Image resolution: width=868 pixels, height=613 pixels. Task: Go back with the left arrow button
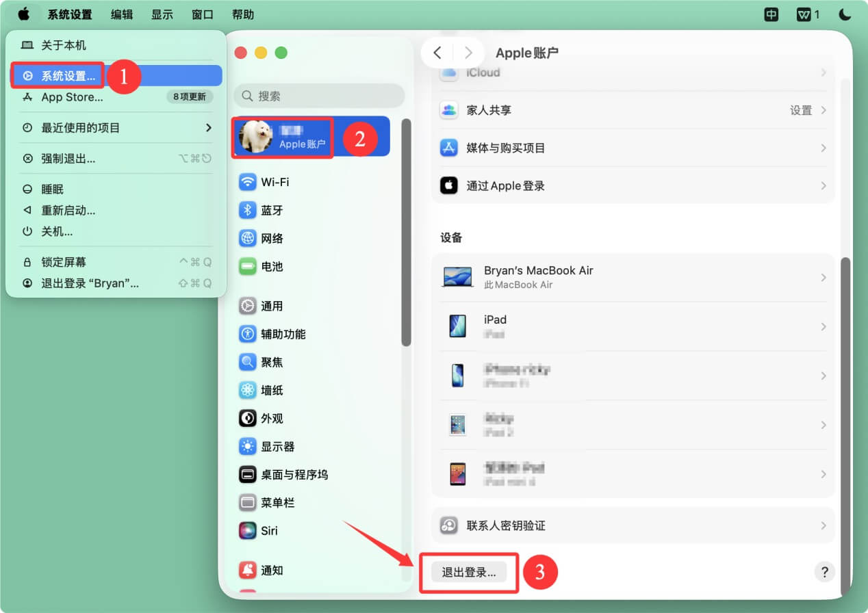tap(437, 53)
